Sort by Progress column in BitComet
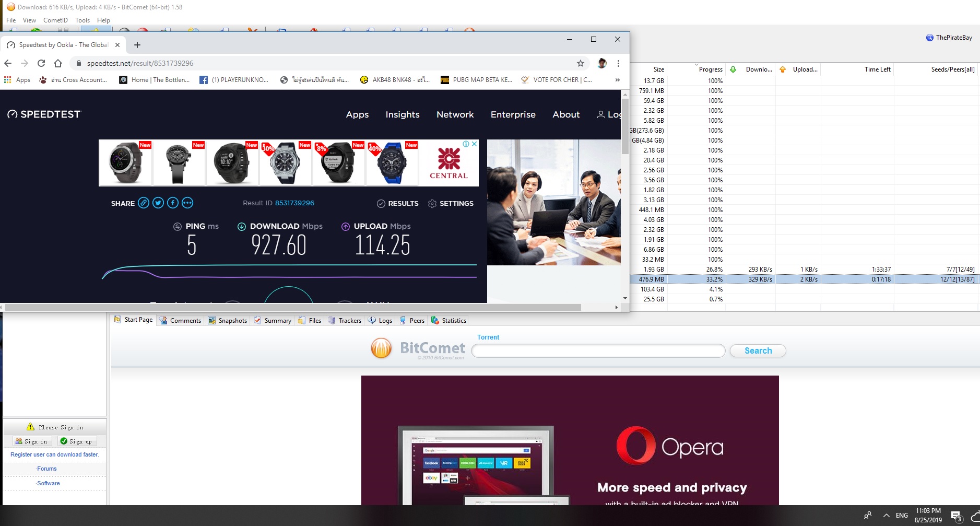Image resolution: width=980 pixels, height=526 pixels. (697, 69)
